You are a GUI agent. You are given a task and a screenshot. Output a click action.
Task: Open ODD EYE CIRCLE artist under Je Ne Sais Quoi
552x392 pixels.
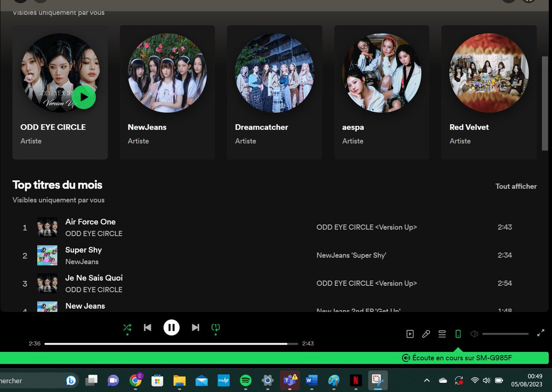click(x=94, y=289)
